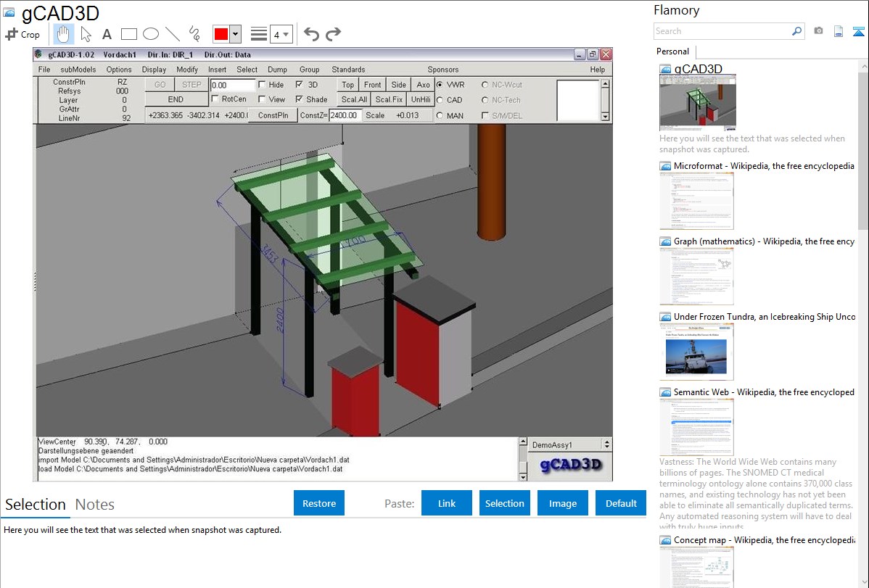Open the Microformat Wikipedia snapshot thumbnail
Screen dimensions: 869x588
(x=696, y=201)
